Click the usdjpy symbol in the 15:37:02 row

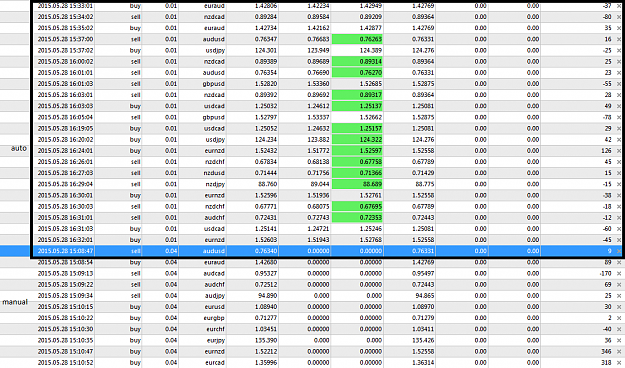[215, 51]
